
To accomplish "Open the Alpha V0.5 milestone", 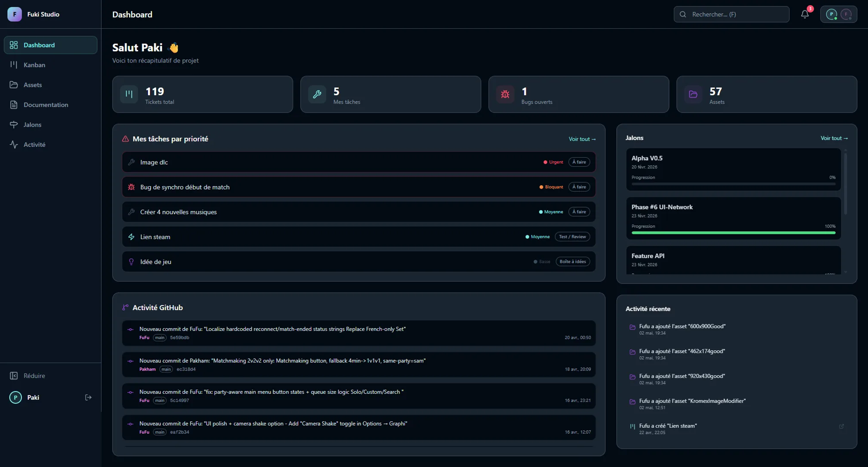I will pos(733,169).
